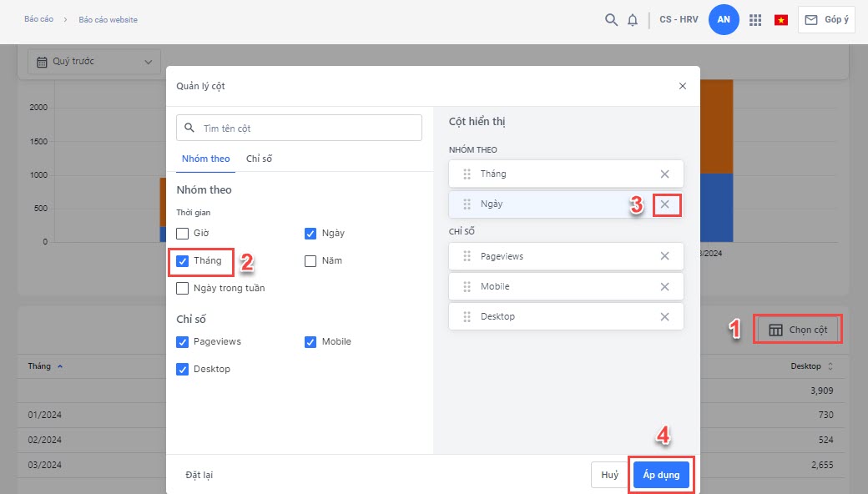
Task: Click drag handle beside Mobile column
Action: pos(467,286)
